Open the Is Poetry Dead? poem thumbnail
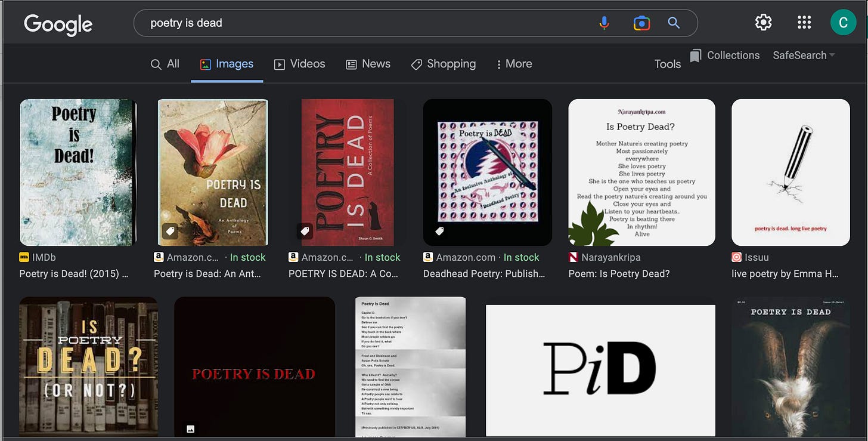Image resolution: width=868 pixels, height=441 pixels. click(x=642, y=172)
